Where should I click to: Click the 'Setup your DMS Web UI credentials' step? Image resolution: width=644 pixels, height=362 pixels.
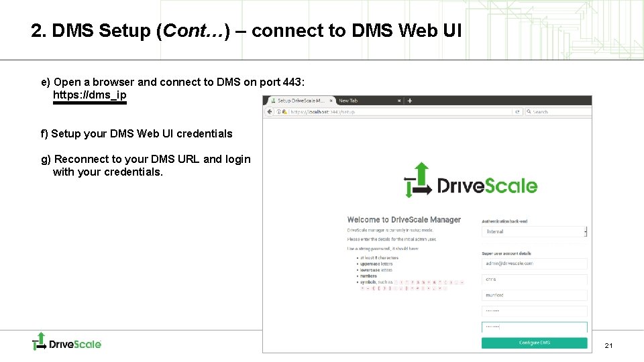tap(137, 134)
